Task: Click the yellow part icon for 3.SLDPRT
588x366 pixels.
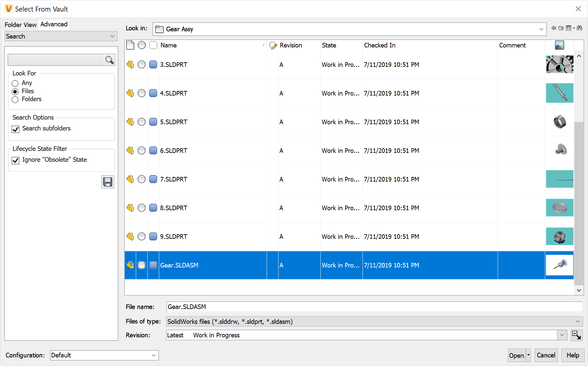Action: [x=130, y=65]
